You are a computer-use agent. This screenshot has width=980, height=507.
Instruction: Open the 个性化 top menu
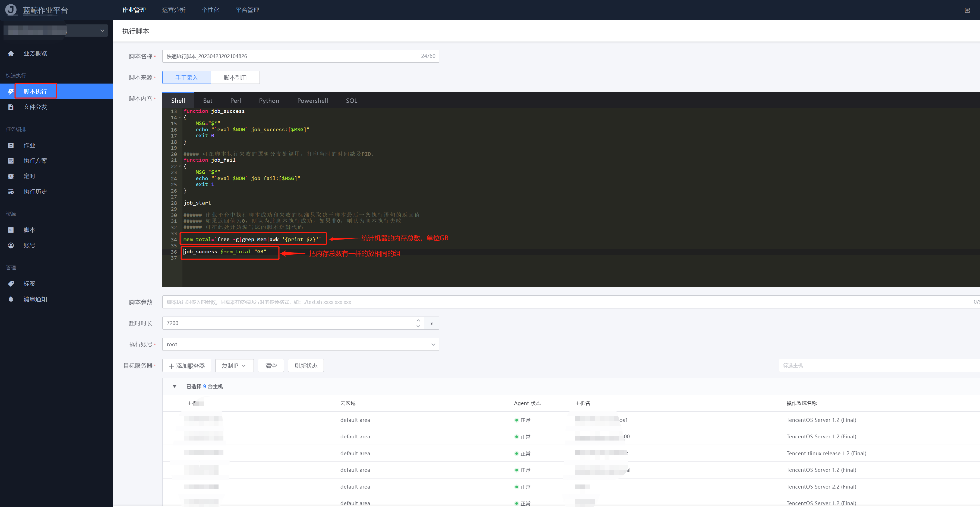point(211,10)
